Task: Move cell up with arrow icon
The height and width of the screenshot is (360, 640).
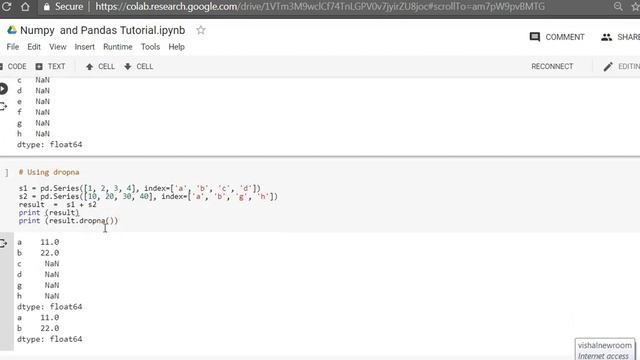Action: (100, 67)
